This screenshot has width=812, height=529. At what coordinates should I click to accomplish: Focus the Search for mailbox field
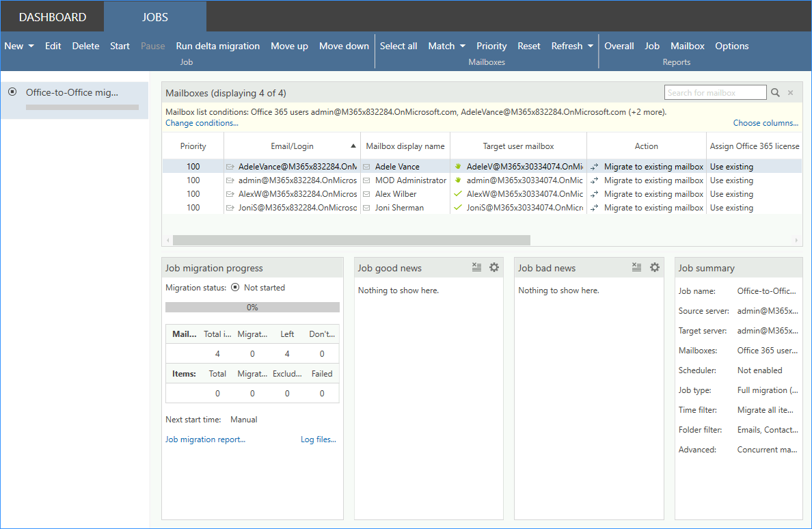715,93
